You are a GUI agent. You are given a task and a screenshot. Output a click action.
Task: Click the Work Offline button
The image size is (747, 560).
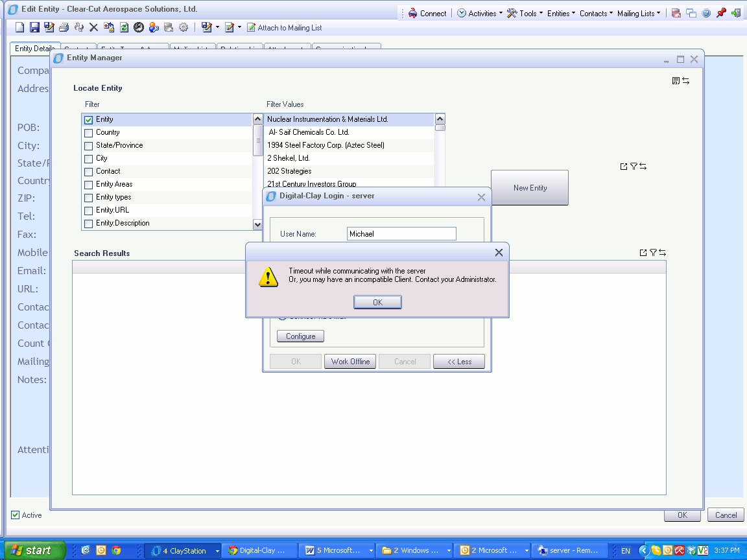(350, 362)
